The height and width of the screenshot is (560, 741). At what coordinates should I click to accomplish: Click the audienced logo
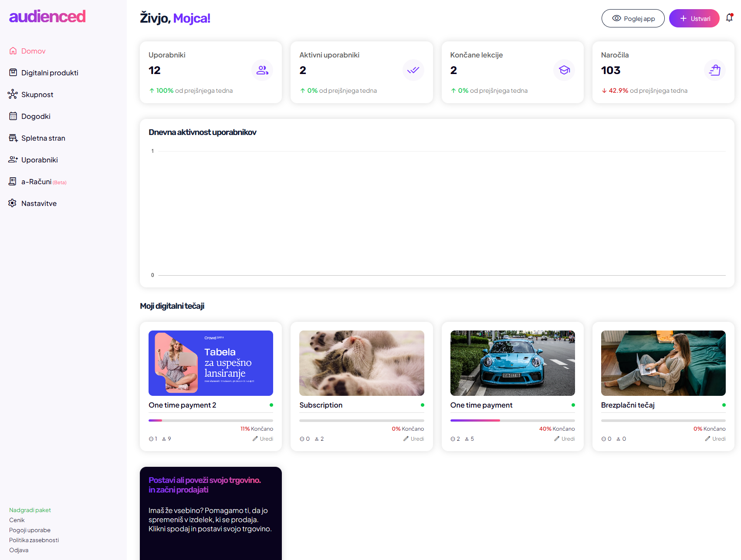pos(47,17)
